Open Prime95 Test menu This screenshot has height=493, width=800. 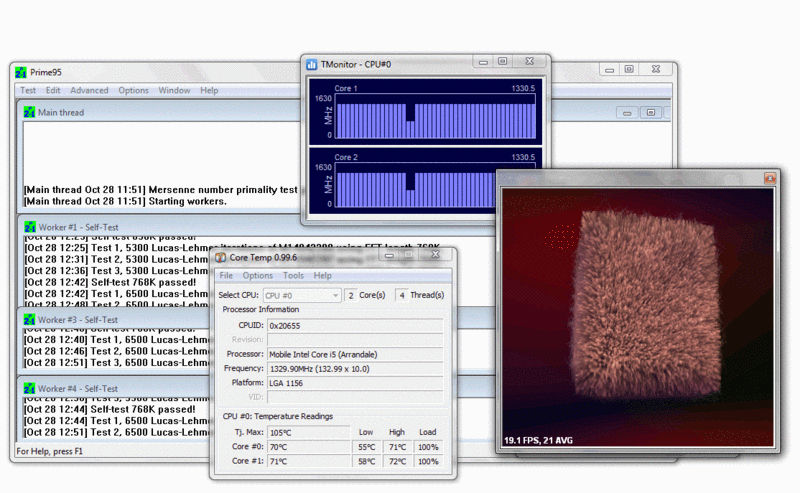click(28, 90)
